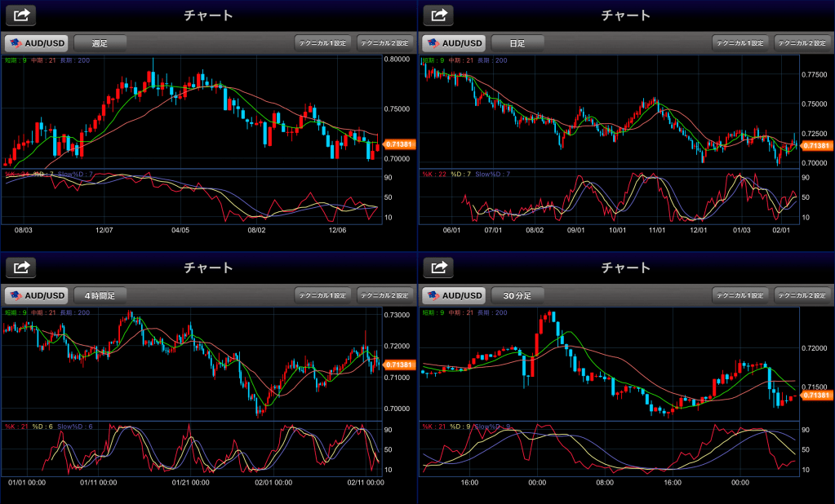This screenshot has height=504, width=835.
Task: Open テクニカル1設定 for the 4時間足 chart
Action: click(322, 295)
